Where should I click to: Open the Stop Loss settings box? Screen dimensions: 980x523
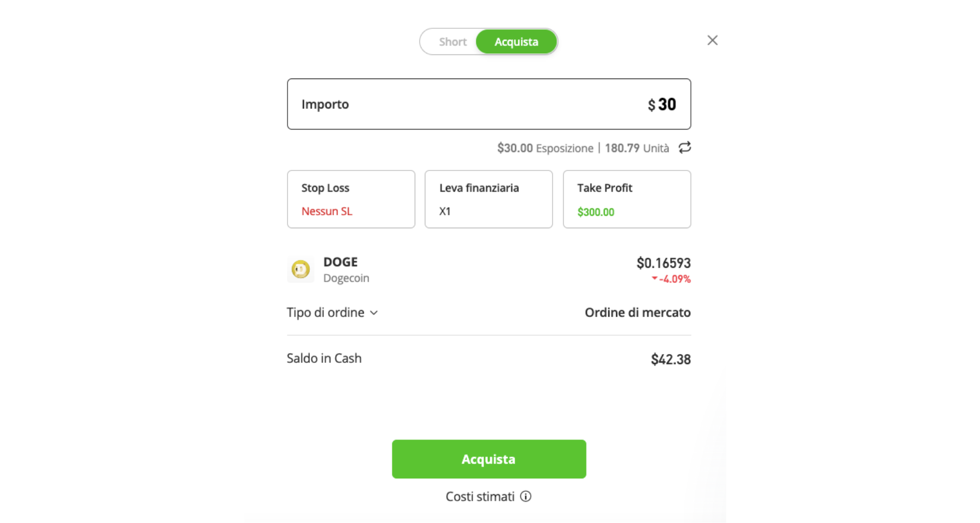pos(351,199)
